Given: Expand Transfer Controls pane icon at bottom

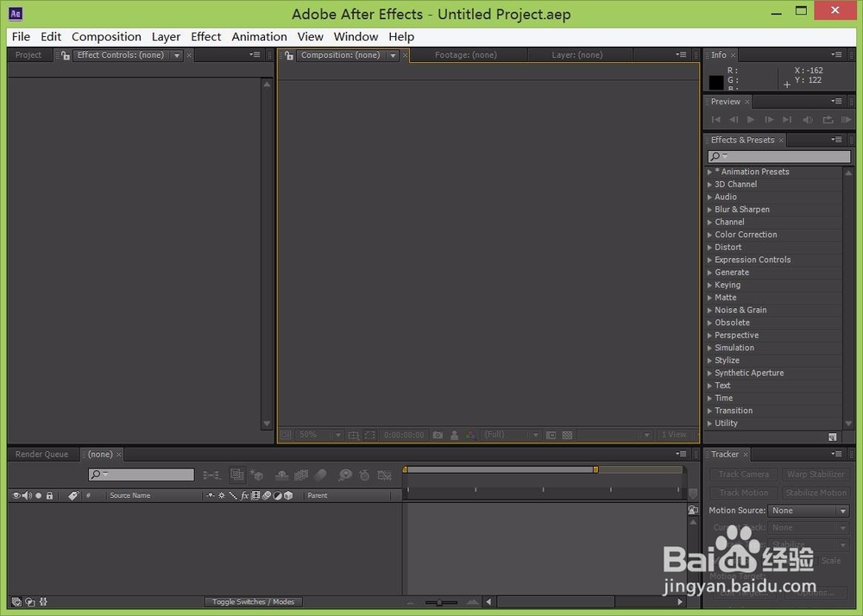Looking at the screenshot, I should 30,602.
